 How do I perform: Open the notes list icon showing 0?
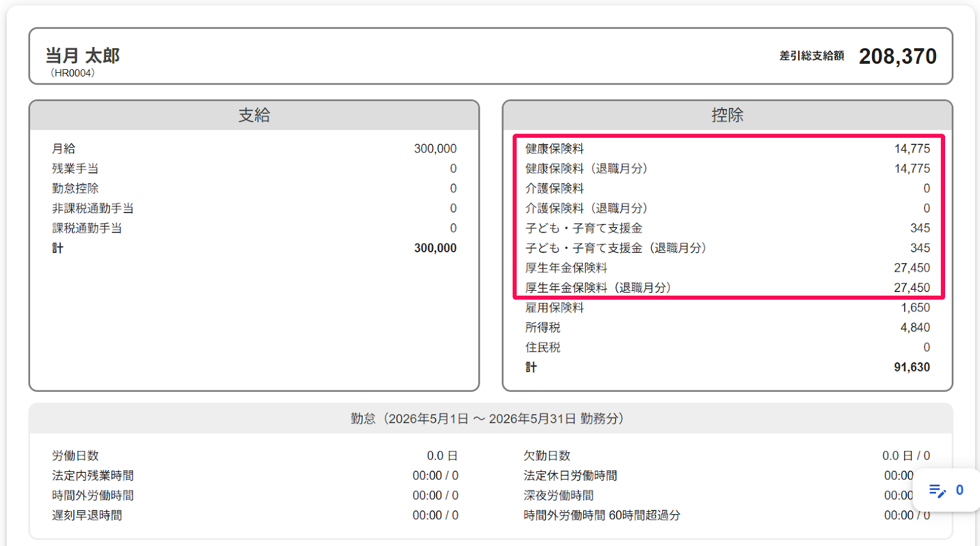click(x=946, y=490)
